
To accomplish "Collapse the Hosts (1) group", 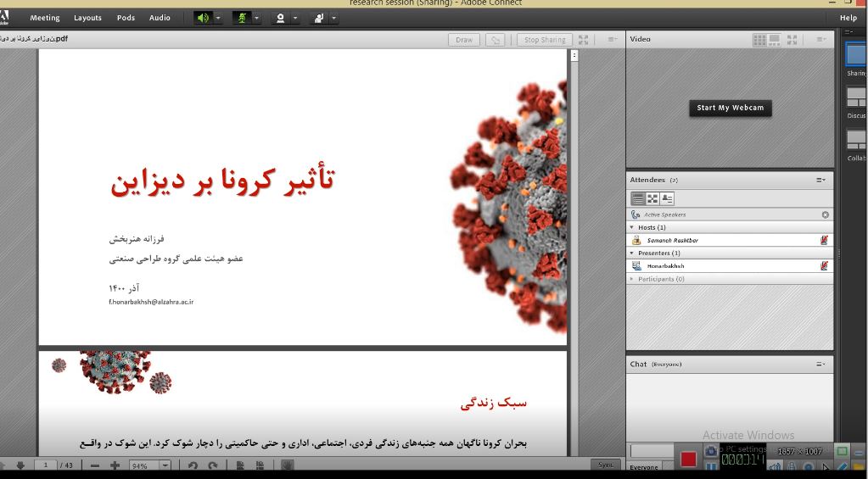I will pos(633,227).
